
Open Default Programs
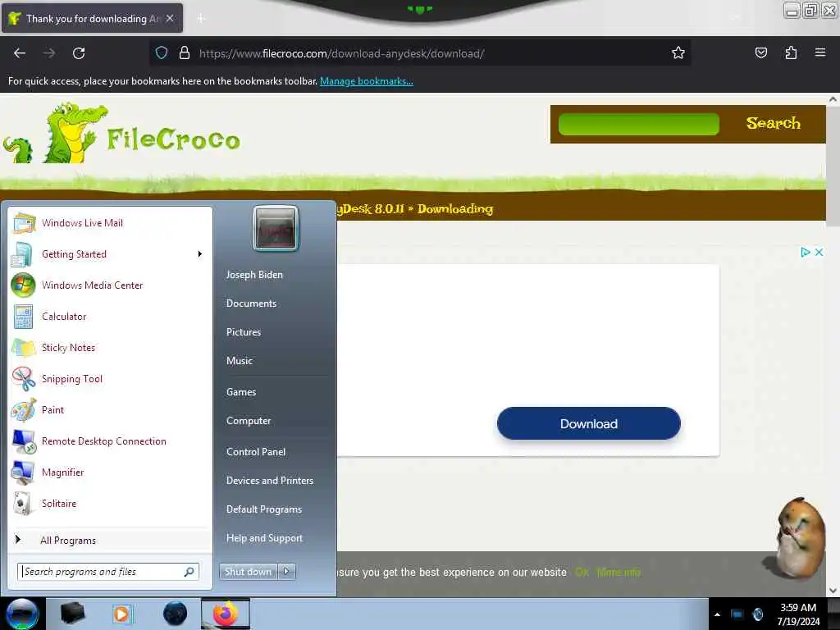tap(263, 509)
